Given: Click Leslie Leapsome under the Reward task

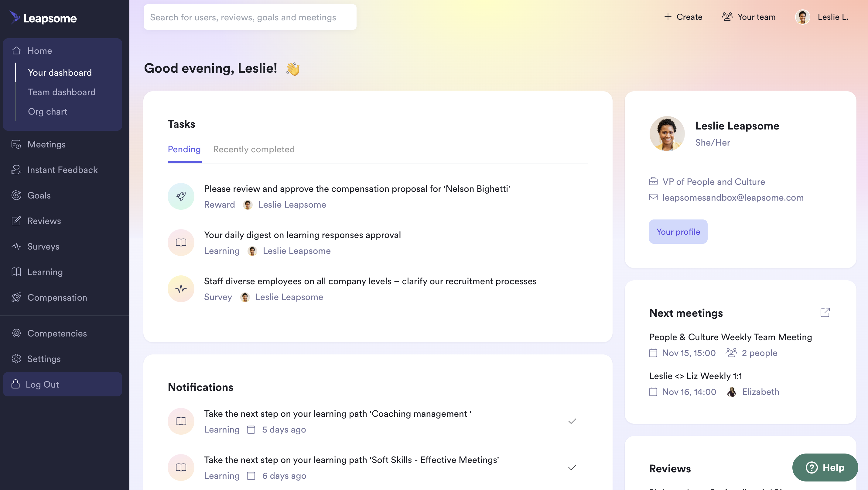Looking at the screenshot, I should click(x=292, y=204).
